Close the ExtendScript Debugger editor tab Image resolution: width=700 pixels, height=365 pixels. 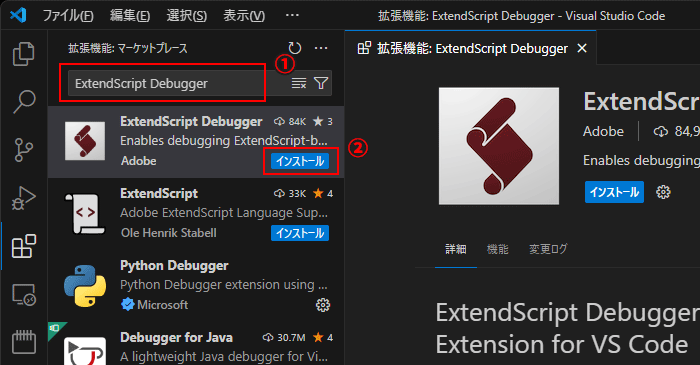(582, 48)
